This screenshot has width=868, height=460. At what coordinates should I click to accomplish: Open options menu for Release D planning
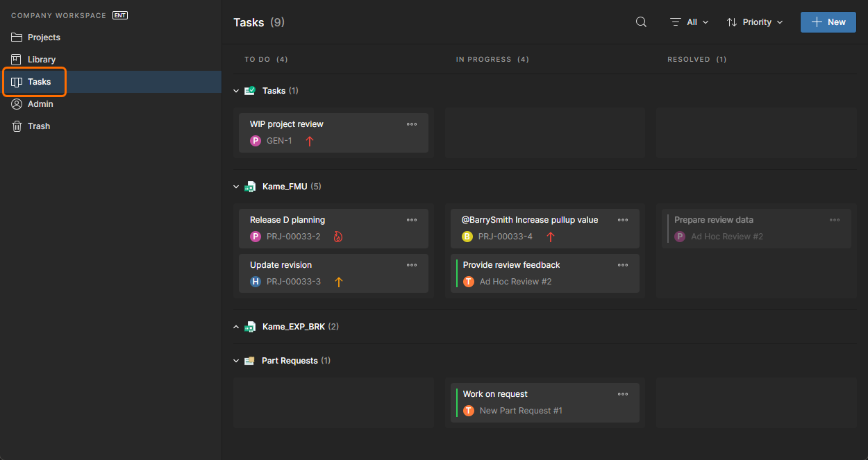[412, 220]
